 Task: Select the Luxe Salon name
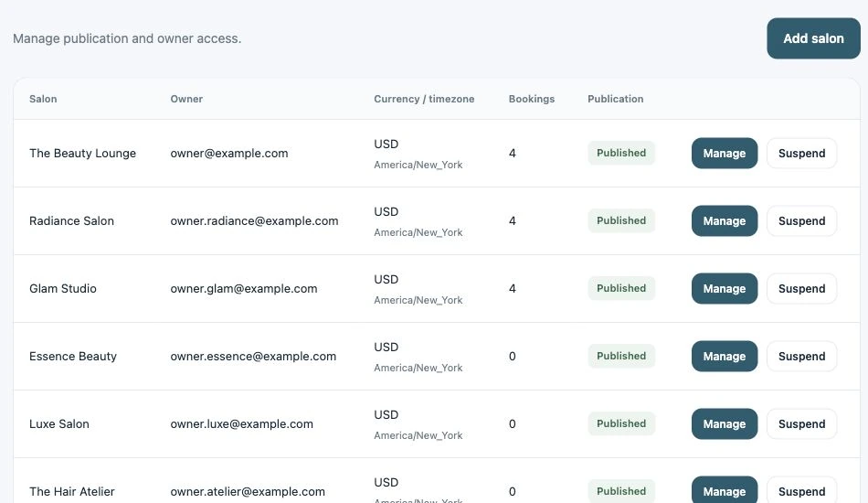coord(58,423)
